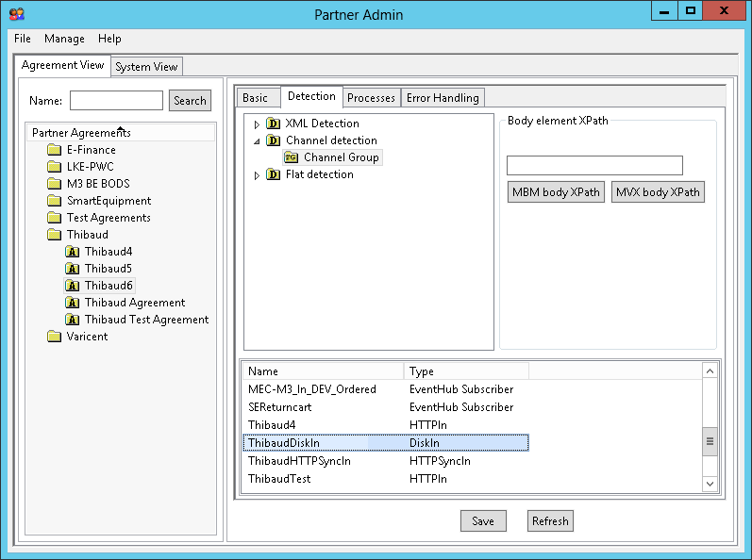Open the Manage menu
The width and height of the screenshot is (752, 560).
tap(64, 39)
